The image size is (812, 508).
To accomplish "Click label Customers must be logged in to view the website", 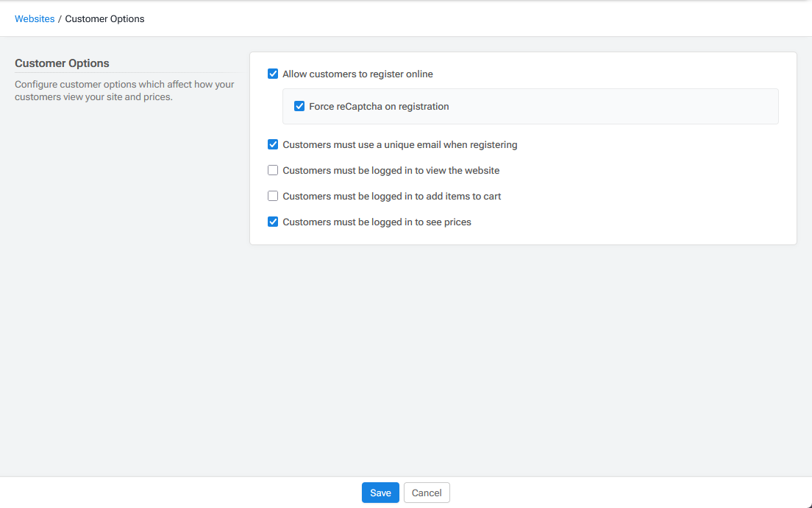I will coord(391,171).
